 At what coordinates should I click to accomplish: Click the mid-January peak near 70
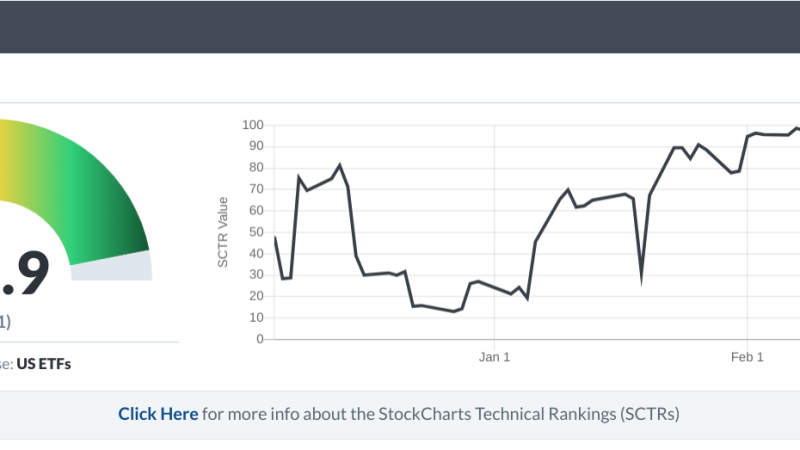[x=568, y=189]
